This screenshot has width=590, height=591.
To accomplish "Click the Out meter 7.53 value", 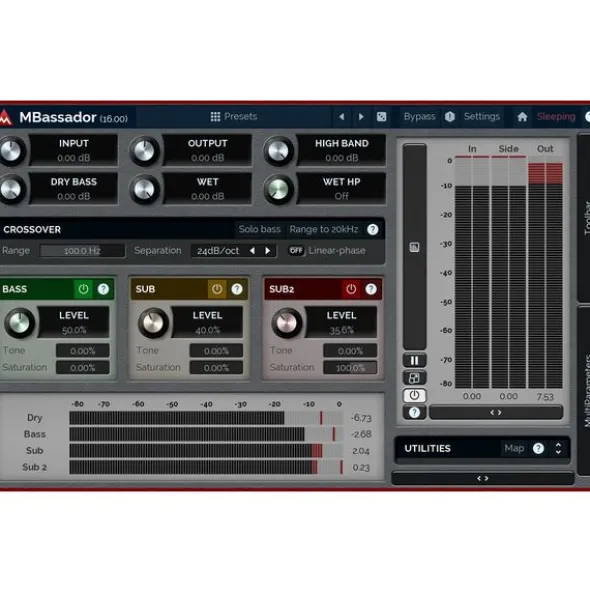I will pyautogui.click(x=545, y=397).
